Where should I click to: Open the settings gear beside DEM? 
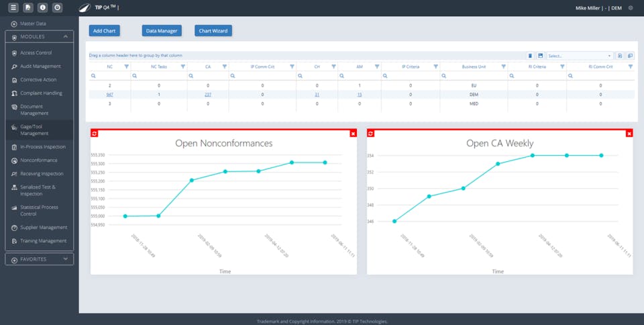click(631, 8)
